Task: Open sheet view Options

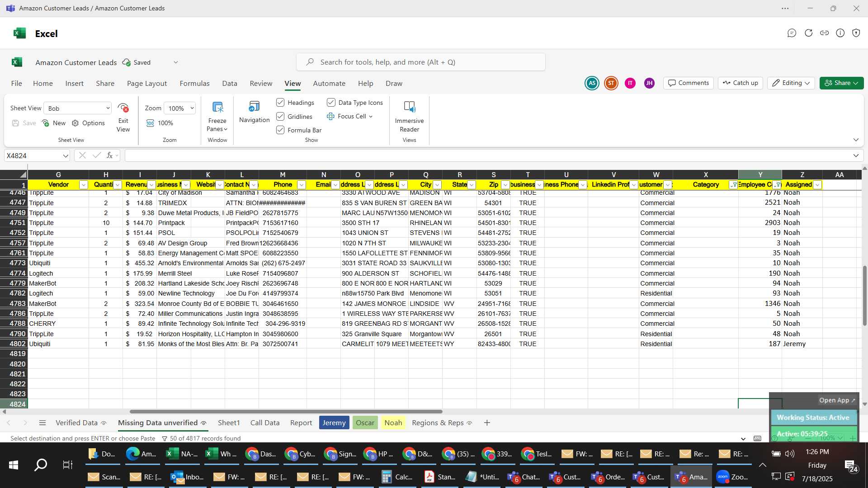Action: 89,123
